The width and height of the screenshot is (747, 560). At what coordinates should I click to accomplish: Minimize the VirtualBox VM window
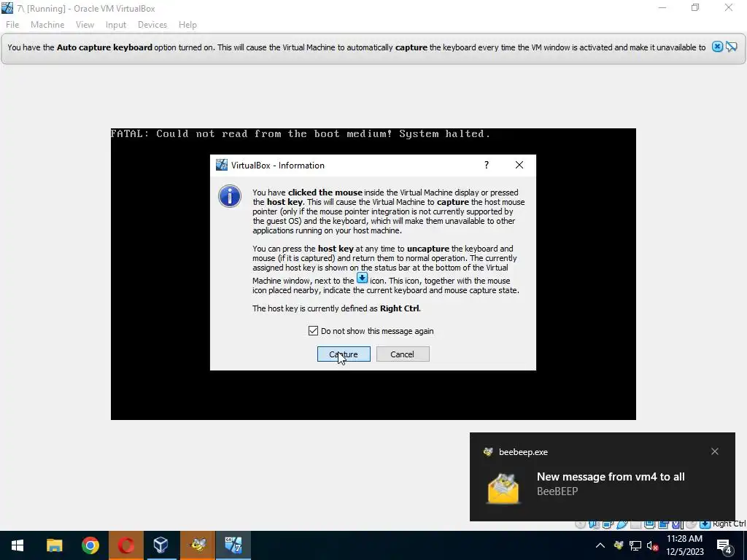pyautogui.click(x=662, y=7)
